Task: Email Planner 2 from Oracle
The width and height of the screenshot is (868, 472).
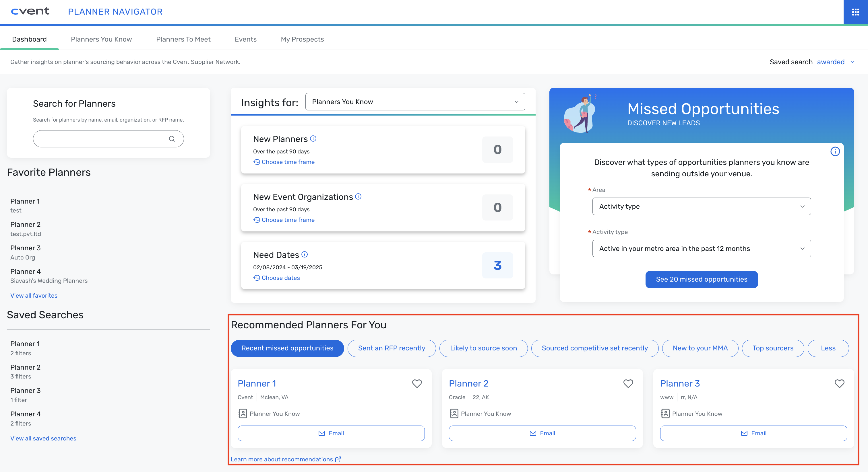Action: pos(542,433)
